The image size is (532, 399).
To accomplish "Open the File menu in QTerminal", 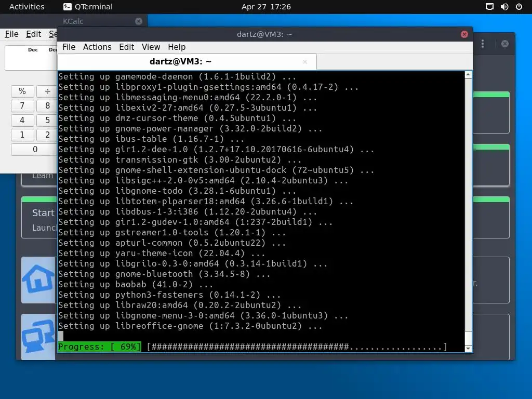I will (69, 47).
